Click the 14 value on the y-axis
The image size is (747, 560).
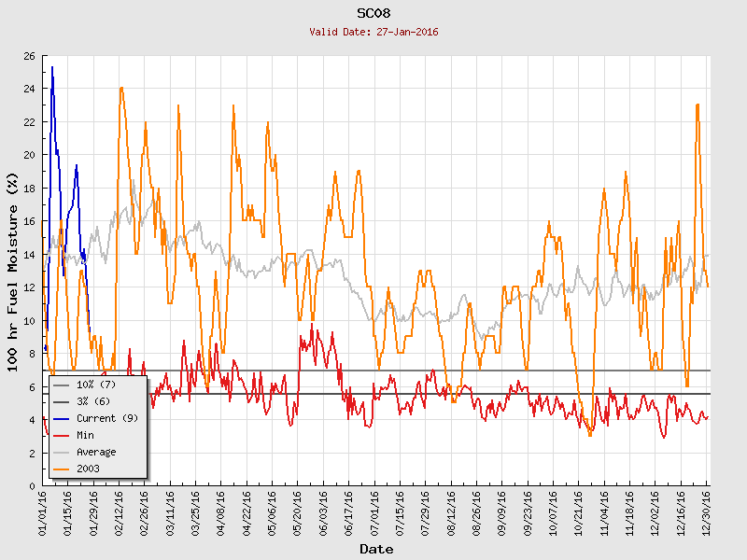pyautogui.click(x=29, y=255)
